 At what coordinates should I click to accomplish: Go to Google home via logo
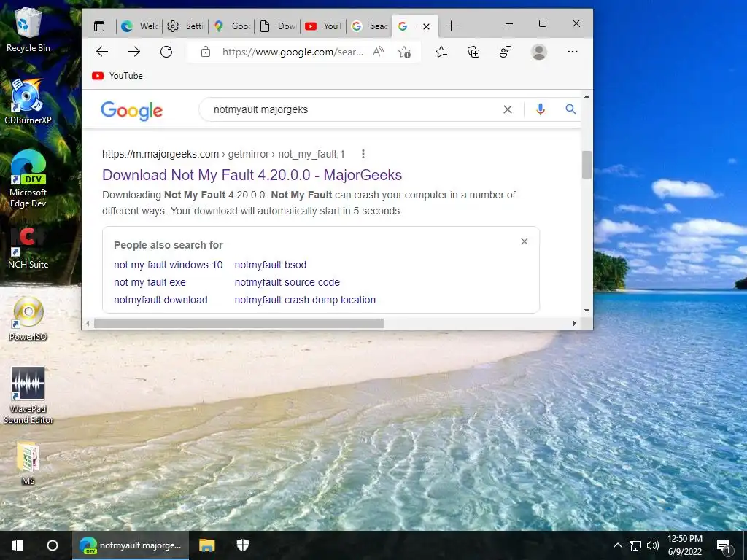(x=132, y=111)
